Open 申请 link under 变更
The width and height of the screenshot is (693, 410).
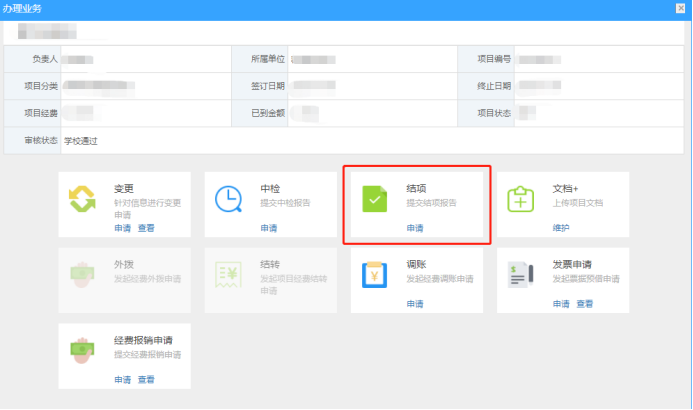tap(122, 228)
